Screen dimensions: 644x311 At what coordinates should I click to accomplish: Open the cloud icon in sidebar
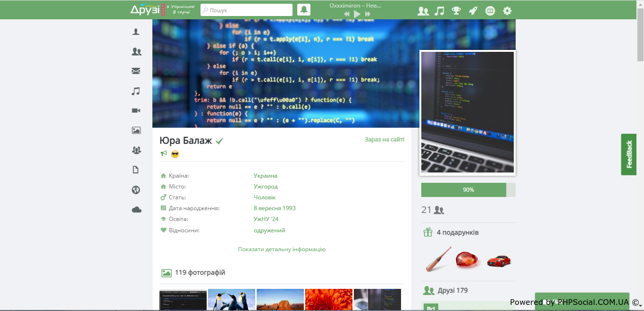pos(136,210)
